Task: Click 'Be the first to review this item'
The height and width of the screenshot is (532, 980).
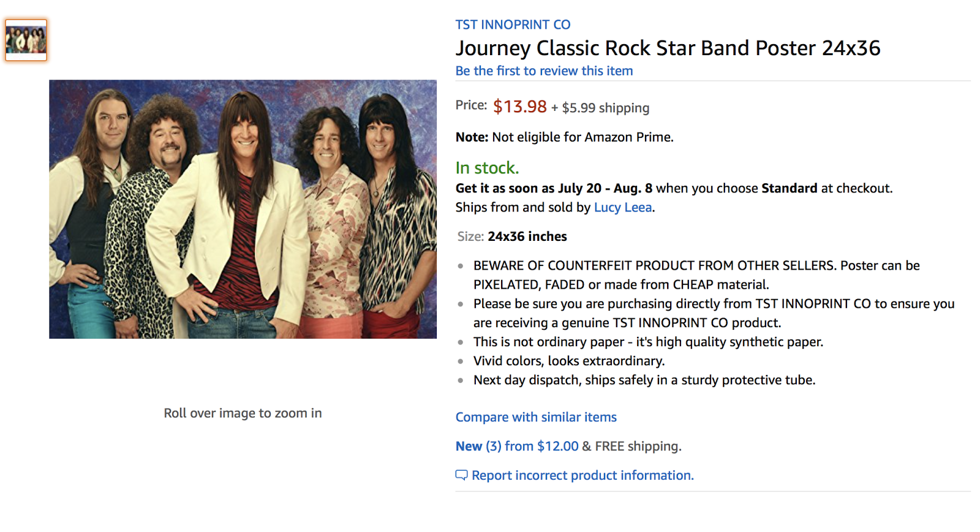Action: click(543, 70)
